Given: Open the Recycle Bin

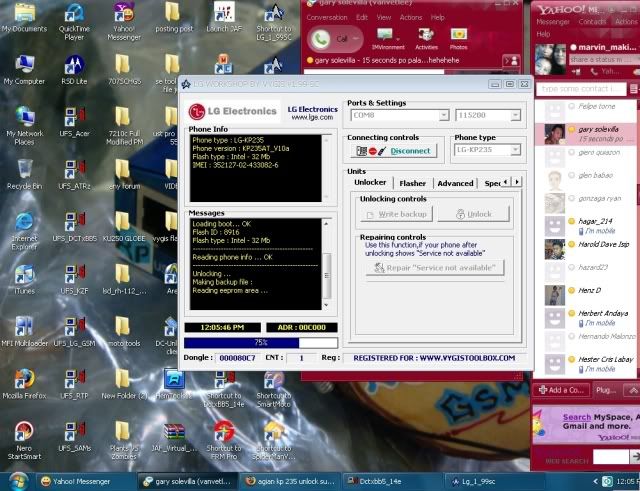Looking at the screenshot, I should click(x=24, y=174).
